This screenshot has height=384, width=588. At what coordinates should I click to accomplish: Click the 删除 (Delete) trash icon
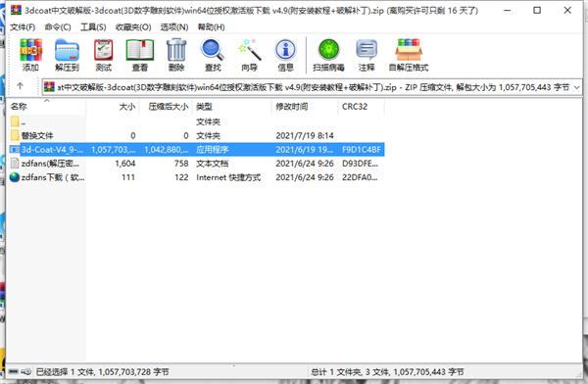tap(176, 50)
